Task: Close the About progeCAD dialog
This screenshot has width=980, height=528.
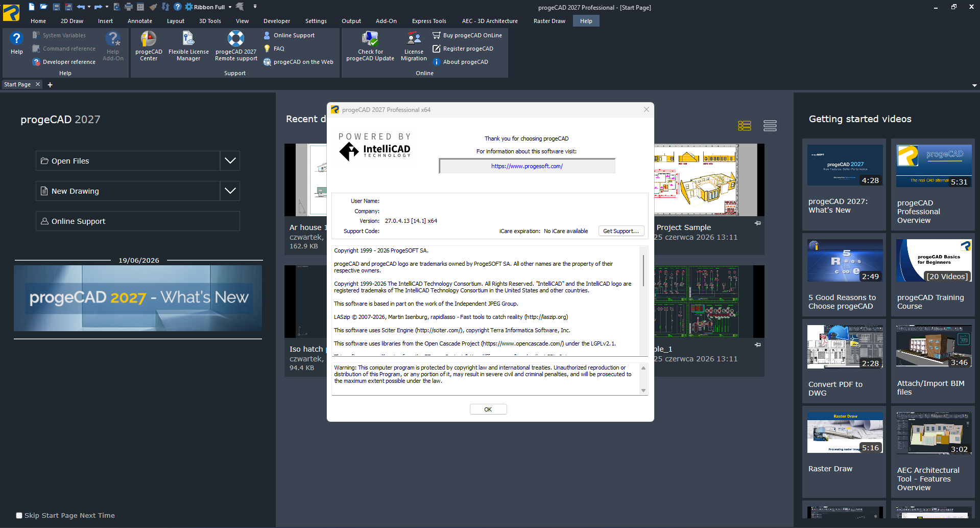Action: [647, 109]
